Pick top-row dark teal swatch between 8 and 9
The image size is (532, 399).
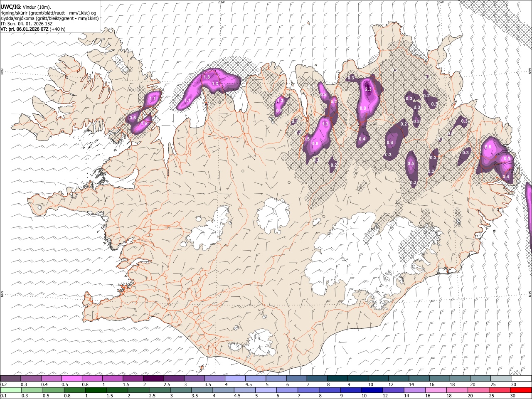[x=337, y=378]
